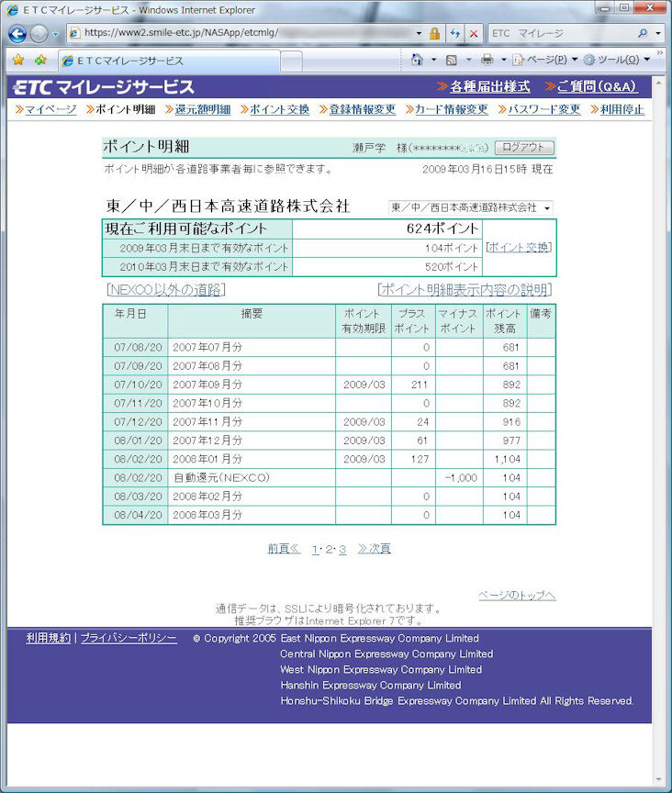The width and height of the screenshot is (672, 793).
Task: Click Internet Explorer icon in title bar
Action: [13, 9]
